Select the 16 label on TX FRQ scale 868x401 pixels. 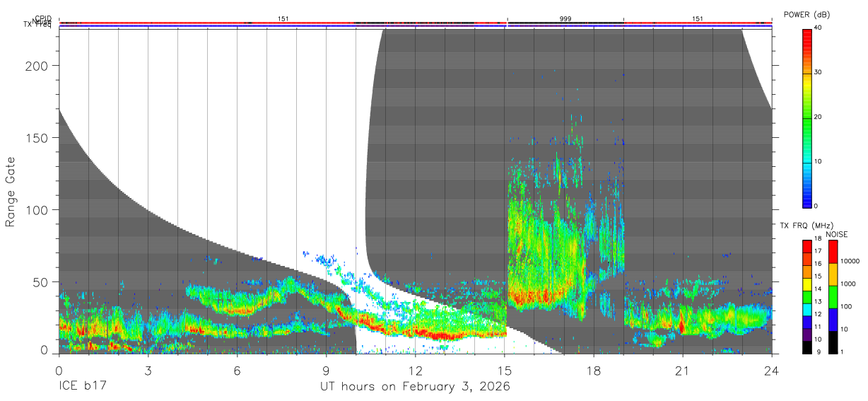point(818,264)
